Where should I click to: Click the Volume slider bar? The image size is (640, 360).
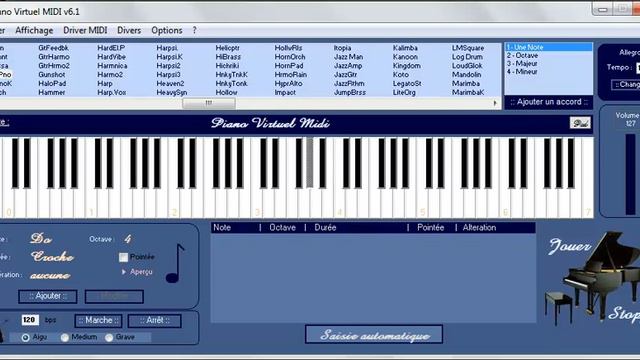pos(631,173)
